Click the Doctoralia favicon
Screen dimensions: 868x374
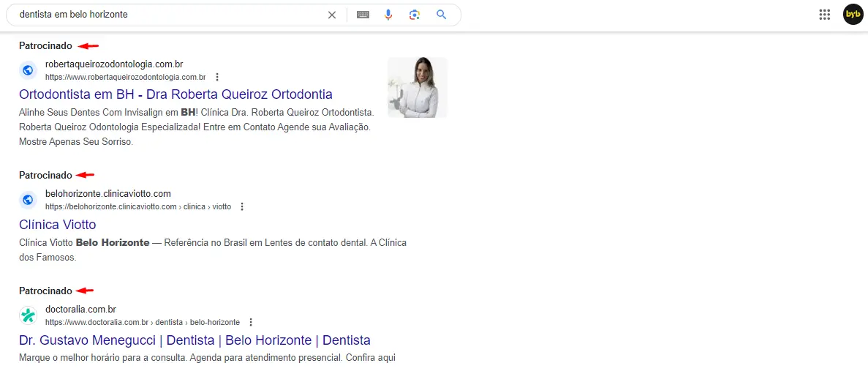click(x=29, y=315)
